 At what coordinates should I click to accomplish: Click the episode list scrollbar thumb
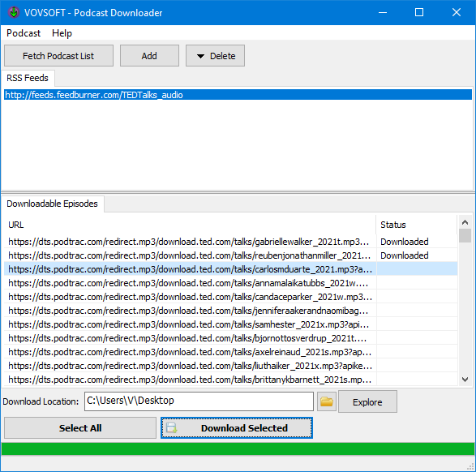pyautogui.click(x=465, y=236)
